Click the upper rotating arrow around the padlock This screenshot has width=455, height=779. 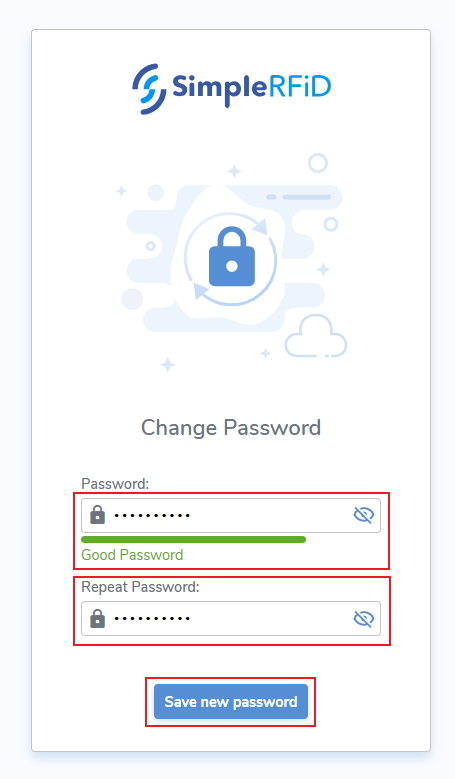[260, 227]
